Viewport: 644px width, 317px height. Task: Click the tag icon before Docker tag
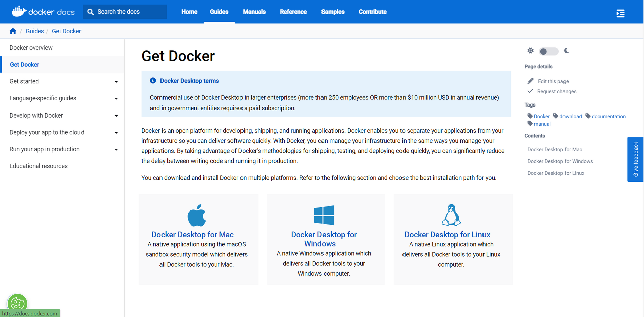pyautogui.click(x=530, y=116)
